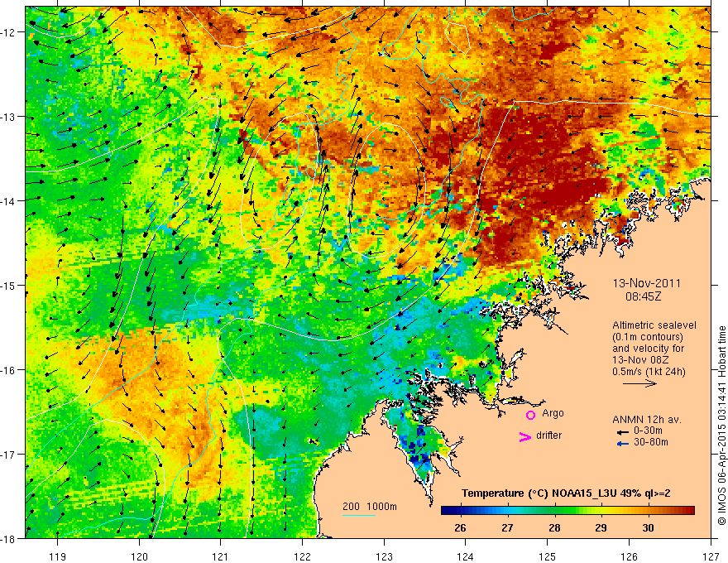Click the 'Altimetric sealevel' legend line
Viewport: 728px width, 563px height.
pyautogui.click(x=654, y=325)
